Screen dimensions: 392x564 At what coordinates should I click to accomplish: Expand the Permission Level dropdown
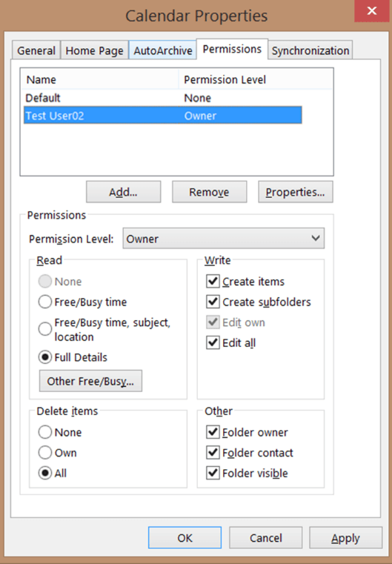coord(223,239)
